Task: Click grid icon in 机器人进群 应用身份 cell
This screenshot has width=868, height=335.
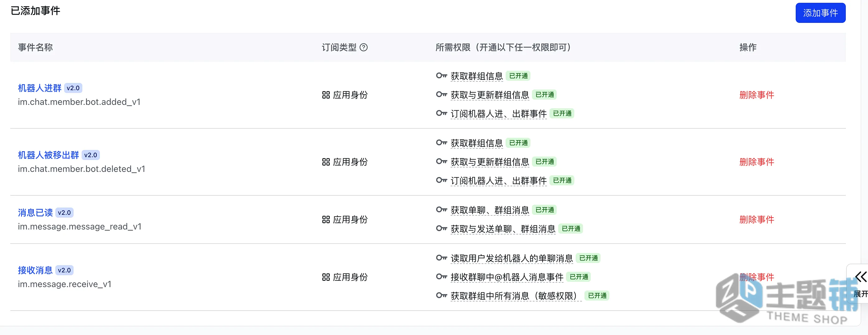Action: point(326,95)
